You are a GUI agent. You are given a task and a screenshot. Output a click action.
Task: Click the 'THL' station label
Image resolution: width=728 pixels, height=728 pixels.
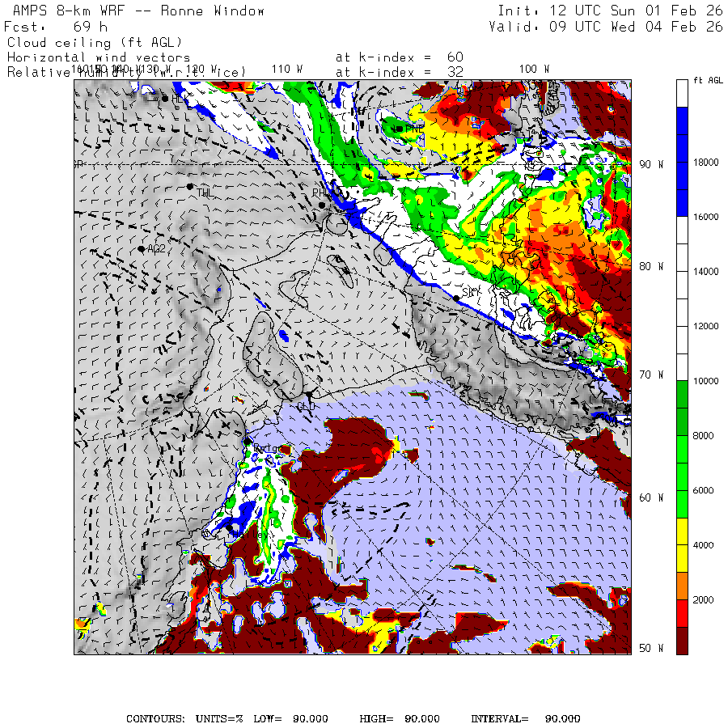tap(205, 193)
